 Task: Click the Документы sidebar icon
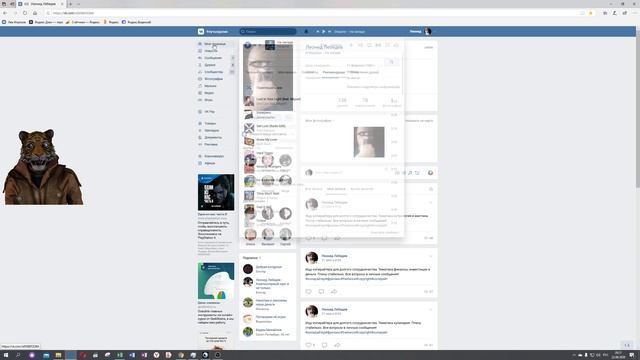click(x=200, y=137)
